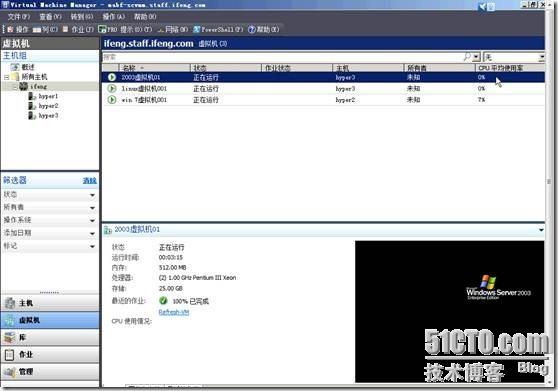Select the win 7虚拟机001 row
The width and height of the screenshot is (558, 391).
click(x=323, y=100)
